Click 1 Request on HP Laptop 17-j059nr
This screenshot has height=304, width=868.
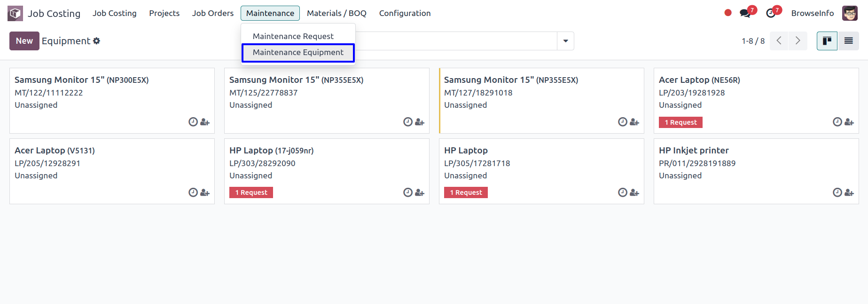tap(251, 192)
